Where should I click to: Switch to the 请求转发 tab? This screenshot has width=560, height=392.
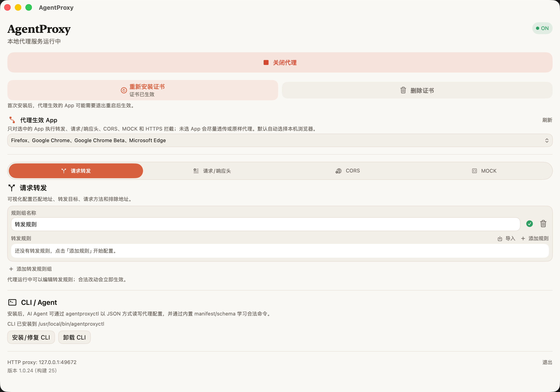tap(76, 171)
